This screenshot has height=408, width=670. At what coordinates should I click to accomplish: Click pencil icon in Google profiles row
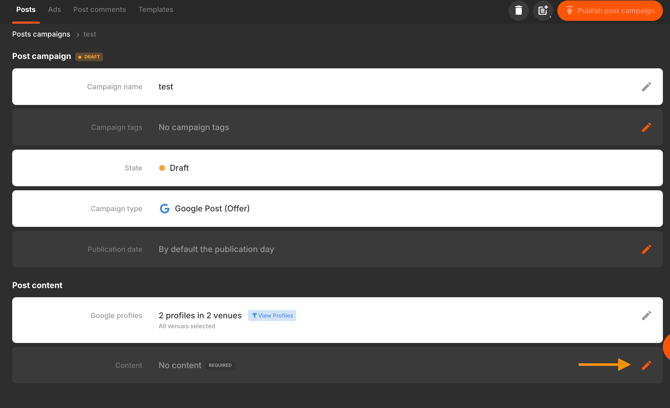click(646, 316)
